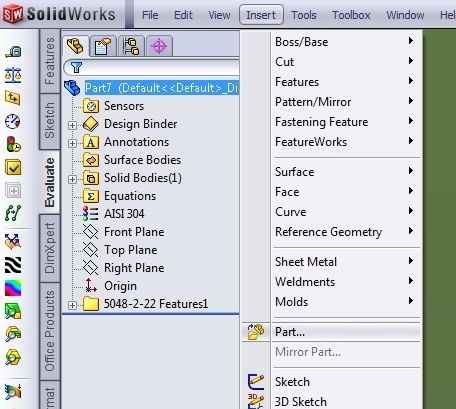Expand the Solid Bodies(1) node
Image resolution: width=456 pixels, height=409 pixels.
(x=72, y=179)
